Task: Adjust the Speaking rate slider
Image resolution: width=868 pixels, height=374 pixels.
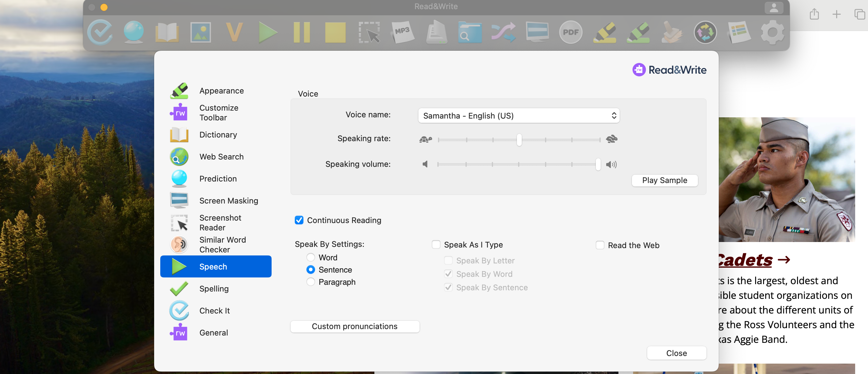Action: [519, 140]
